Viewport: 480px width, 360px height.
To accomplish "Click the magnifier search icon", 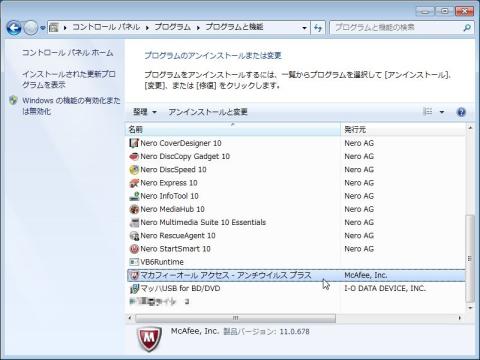I will tap(467, 28).
